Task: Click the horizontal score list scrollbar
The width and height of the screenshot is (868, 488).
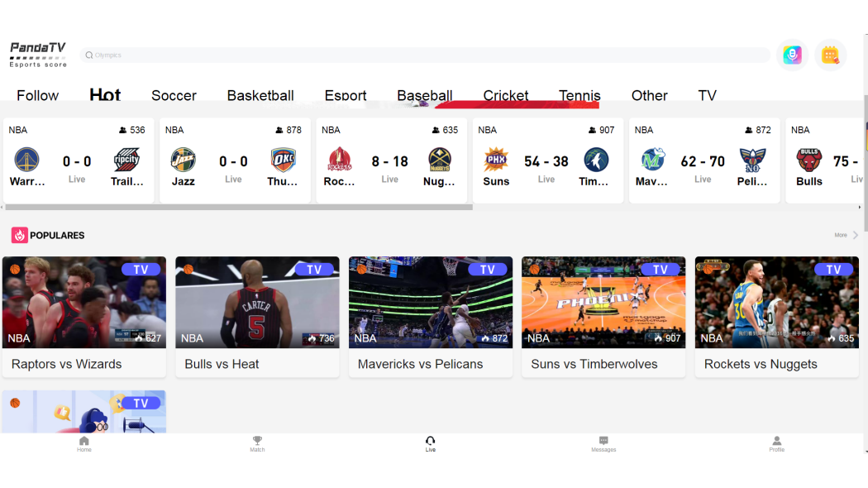Action: [239, 207]
